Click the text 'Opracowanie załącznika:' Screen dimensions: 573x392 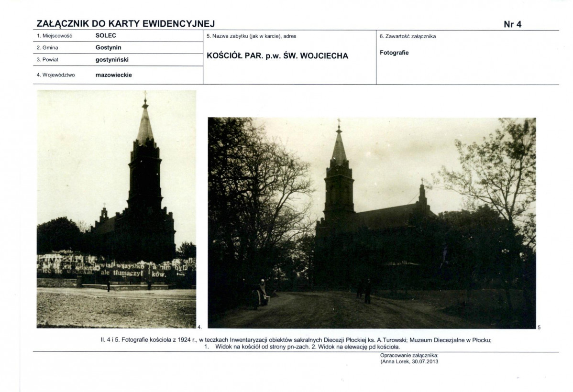click(409, 355)
